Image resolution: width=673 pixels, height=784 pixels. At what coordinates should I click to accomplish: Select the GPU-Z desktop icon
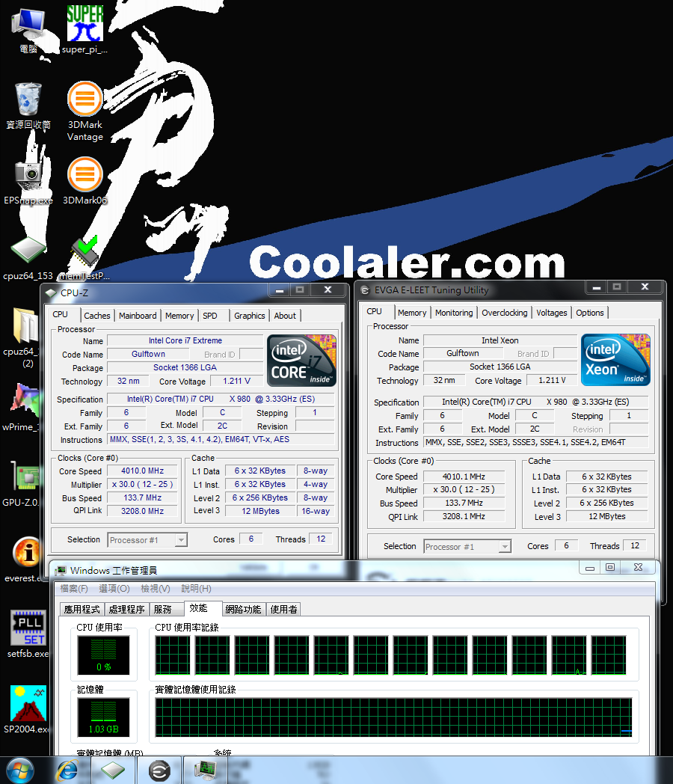coord(23,483)
